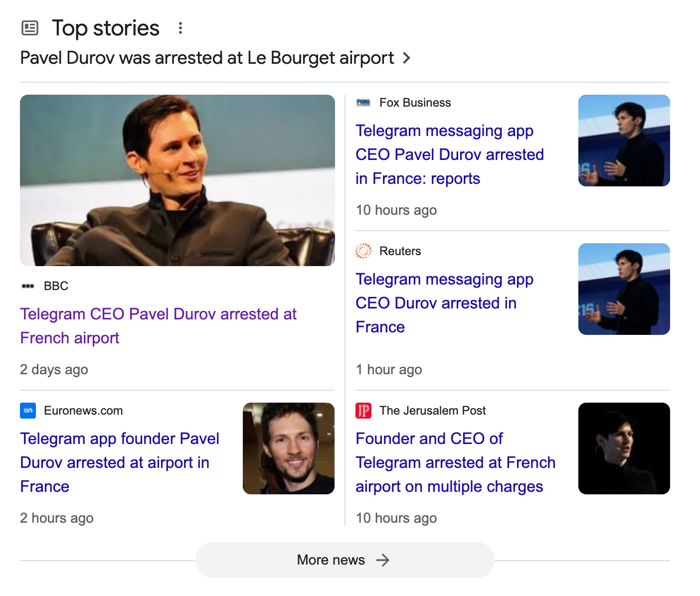Click the Euronews.com favicon
This screenshot has height=596, width=700.
pyautogui.click(x=28, y=411)
